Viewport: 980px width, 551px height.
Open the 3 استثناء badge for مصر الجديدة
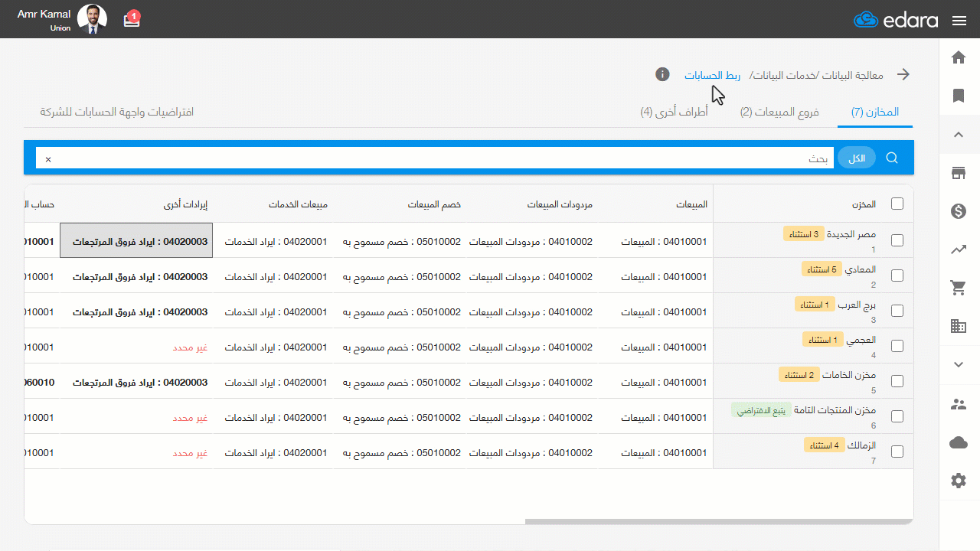click(x=803, y=234)
